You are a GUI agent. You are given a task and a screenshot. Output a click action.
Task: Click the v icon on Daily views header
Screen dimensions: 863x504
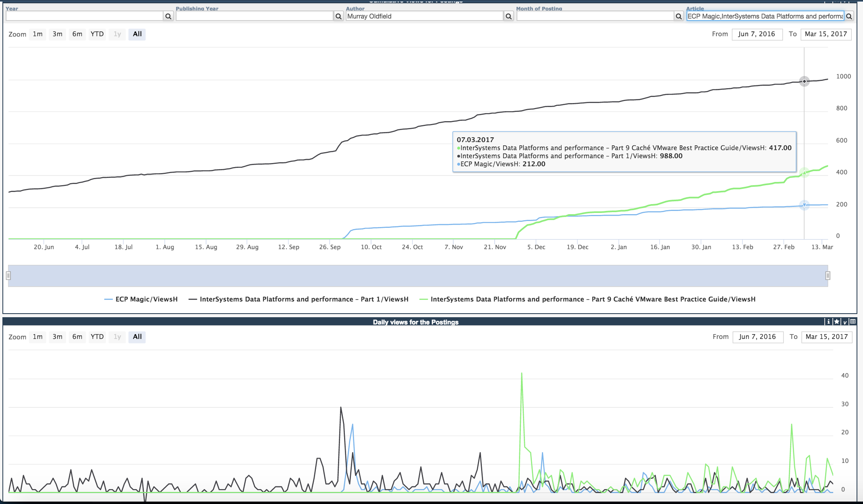pyautogui.click(x=845, y=322)
